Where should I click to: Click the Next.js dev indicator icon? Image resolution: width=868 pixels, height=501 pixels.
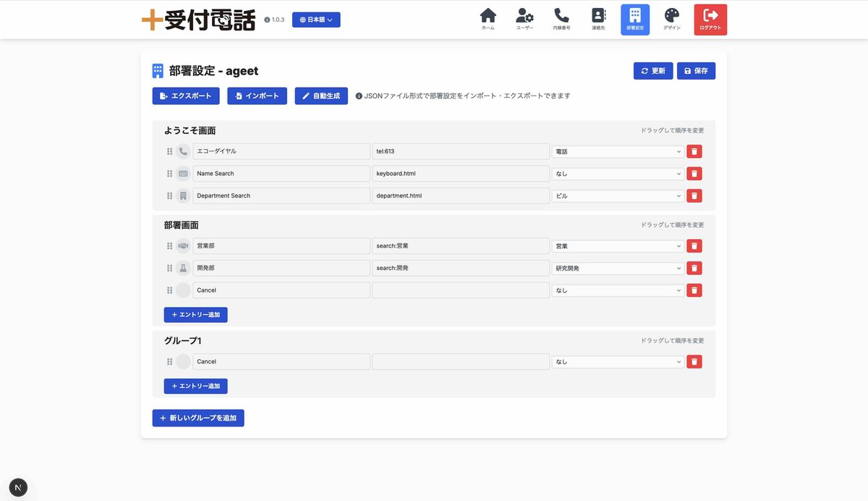[x=18, y=487]
